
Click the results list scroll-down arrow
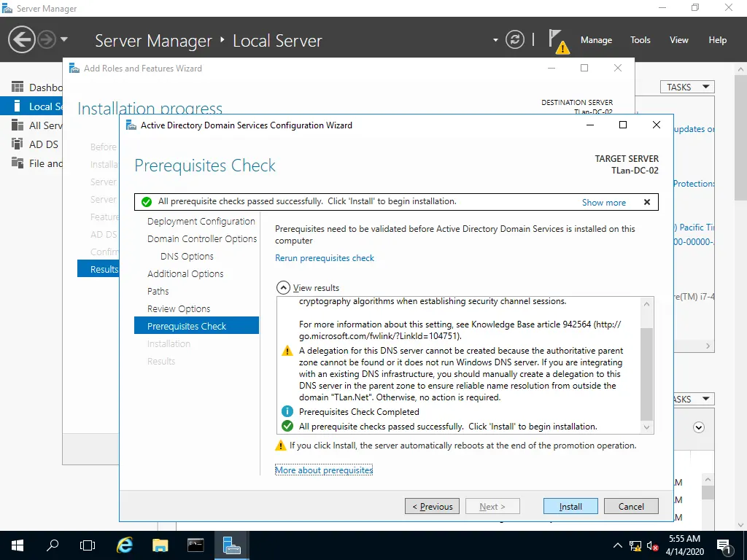point(646,427)
